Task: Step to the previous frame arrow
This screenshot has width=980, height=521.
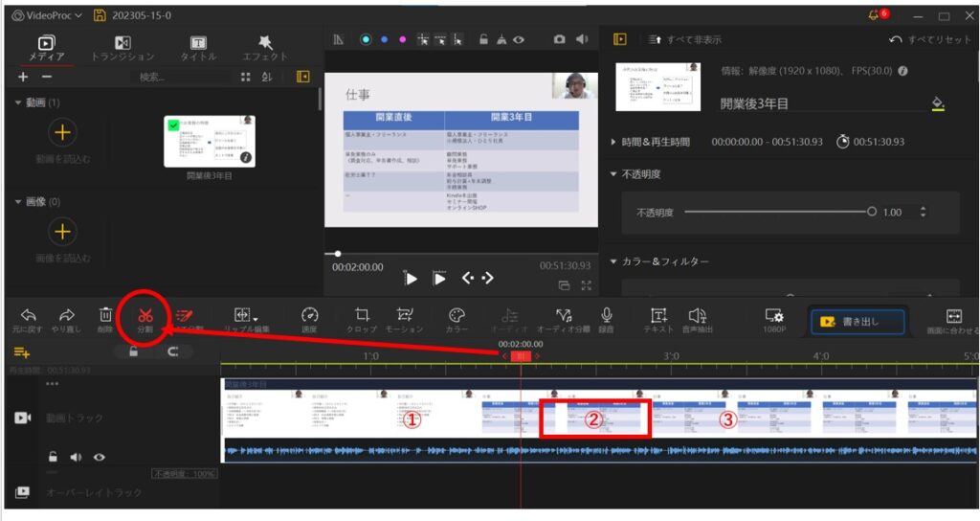Action: click(x=467, y=278)
